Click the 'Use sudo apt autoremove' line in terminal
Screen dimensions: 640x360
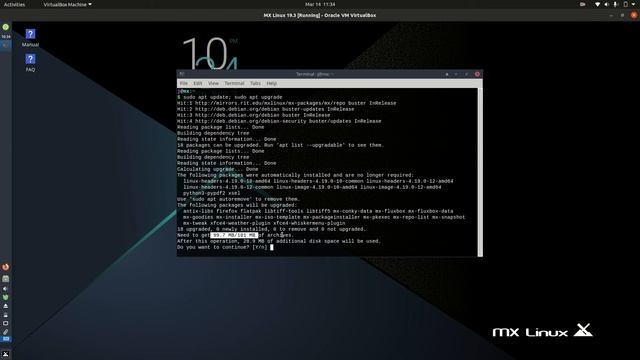tap(238, 199)
